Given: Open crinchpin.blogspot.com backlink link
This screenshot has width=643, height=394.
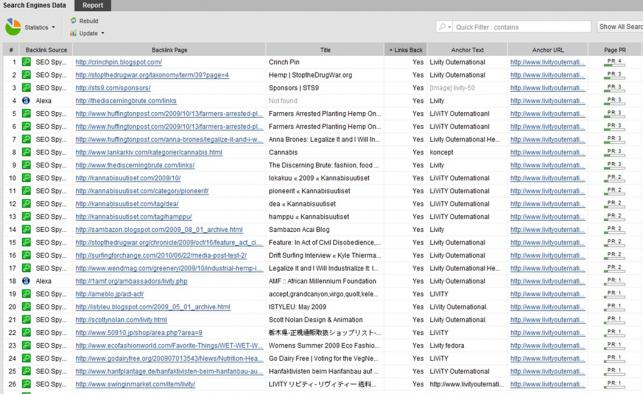Looking at the screenshot, I should tap(119, 62).
